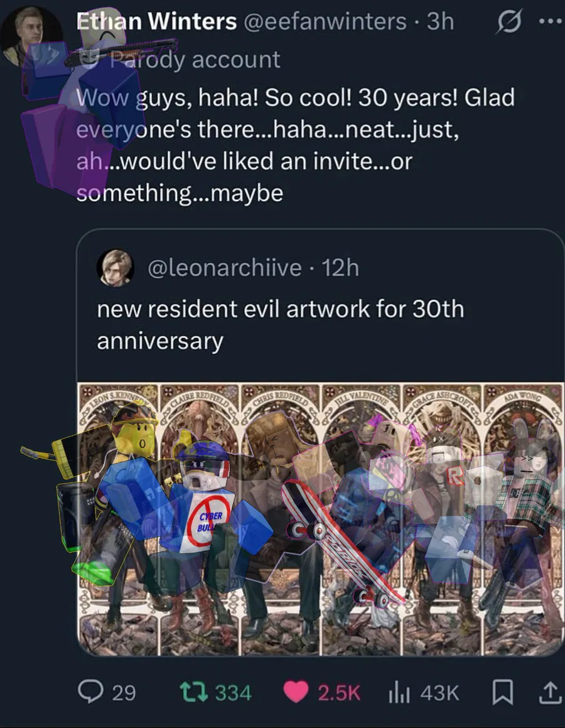The height and width of the screenshot is (728, 565).
Task: Click the Parody account label
Action: [x=195, y=60]
